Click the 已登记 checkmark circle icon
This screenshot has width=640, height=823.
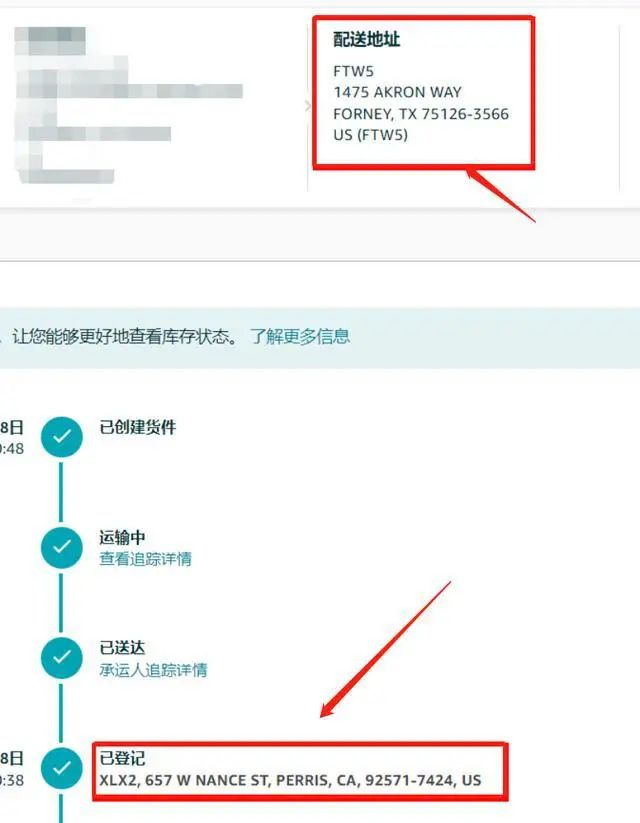(62, 768)
